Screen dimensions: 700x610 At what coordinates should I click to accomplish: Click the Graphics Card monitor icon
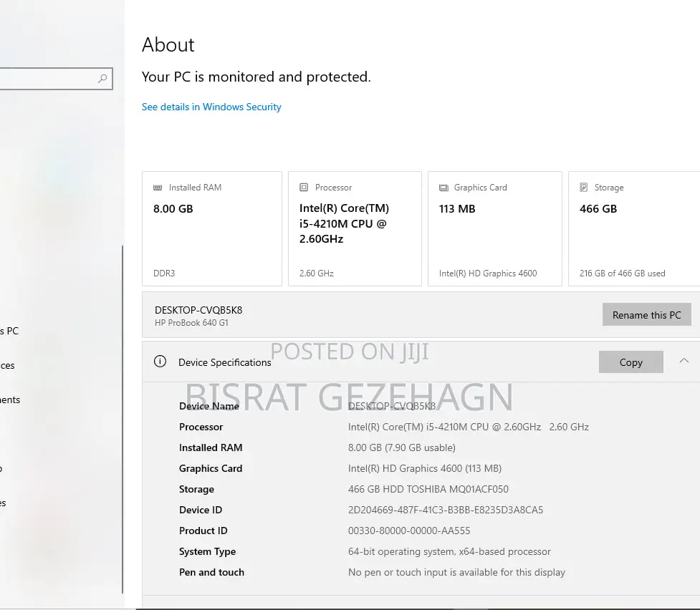(x=444, y=188)
